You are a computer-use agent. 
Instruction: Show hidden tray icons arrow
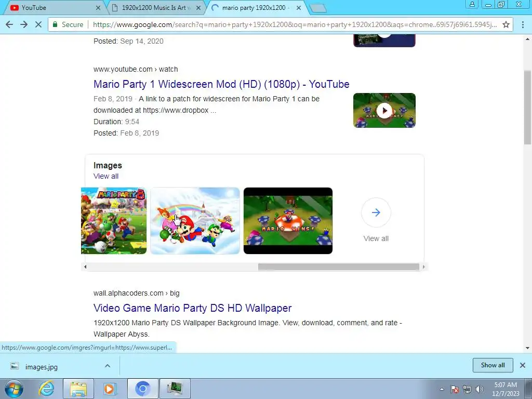(x=442, y=389)
